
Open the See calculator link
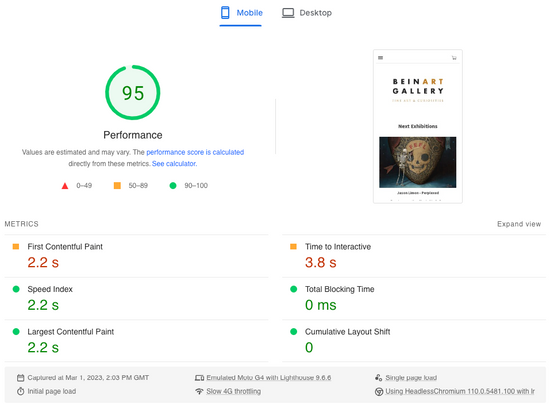tap(174, 164)
